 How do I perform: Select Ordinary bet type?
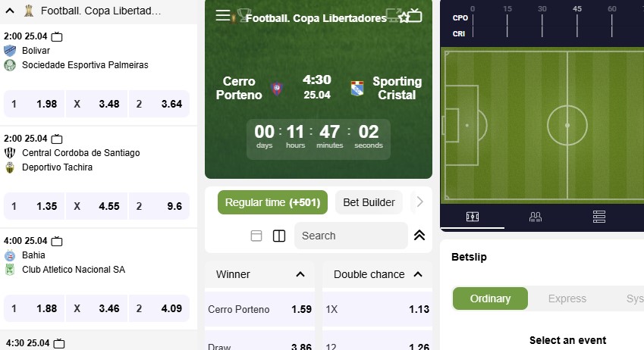(x=490, y=298)
